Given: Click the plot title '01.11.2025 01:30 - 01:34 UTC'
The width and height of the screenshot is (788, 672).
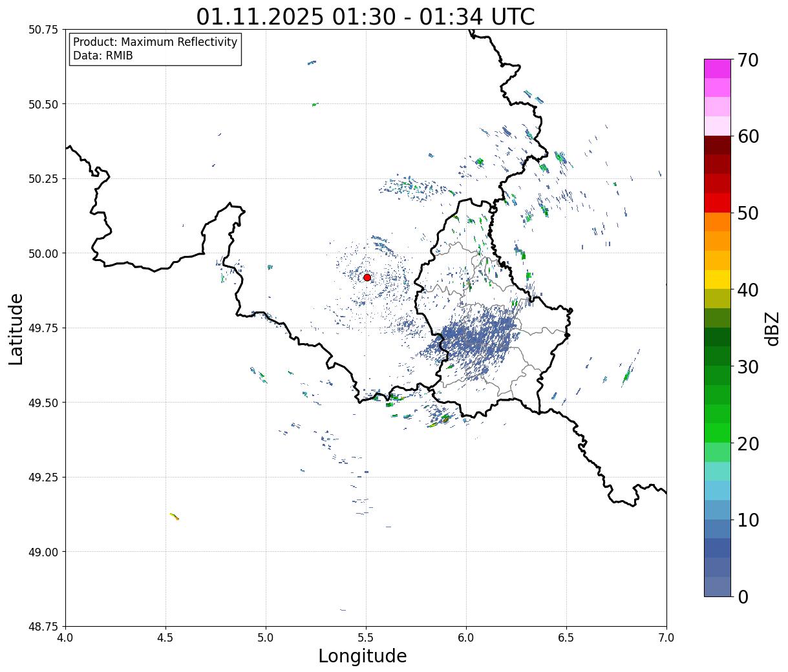Looking at the screenshot, I should (x=365, y=16).
